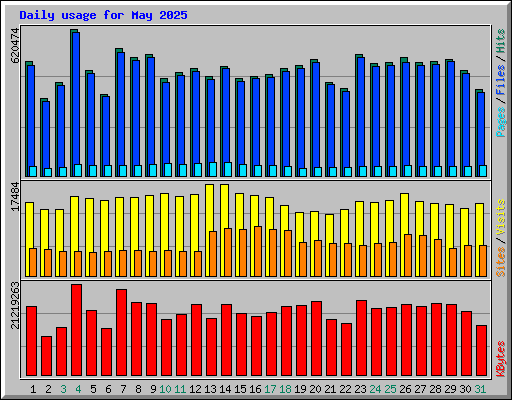Click day 22 label on x-axis
The height and width of the screenshot is (400, 512).
(x=345, y=389)
